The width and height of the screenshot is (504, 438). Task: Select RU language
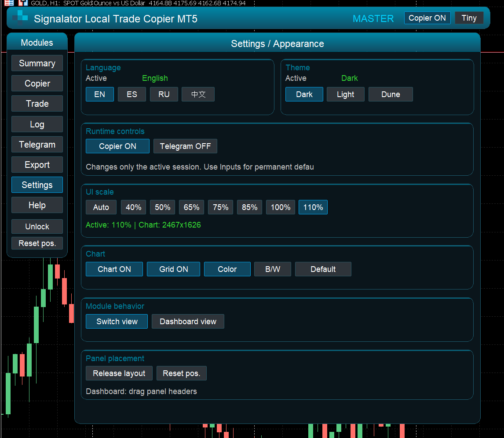164,94
